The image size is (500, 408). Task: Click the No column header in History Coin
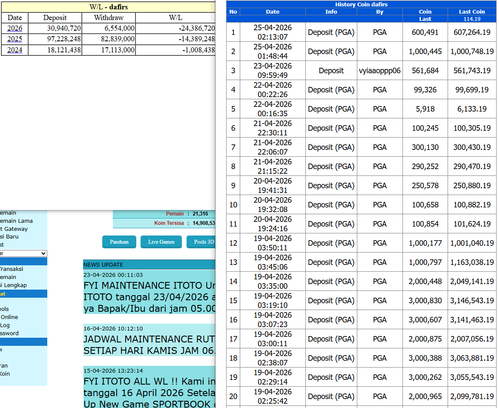233,12
